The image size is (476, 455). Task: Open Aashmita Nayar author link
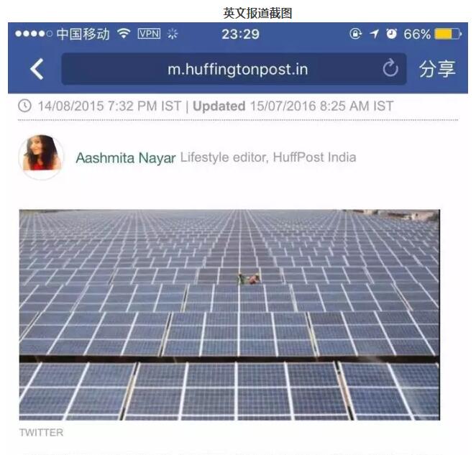click(x=126, y=158)
